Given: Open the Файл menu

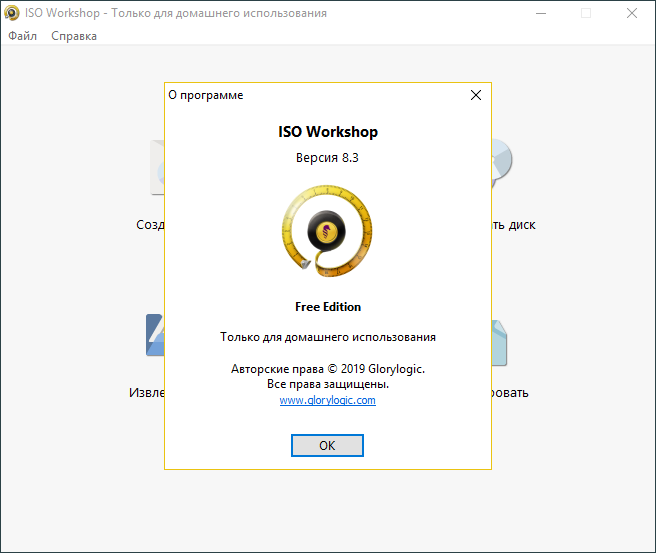Looking at the screenshot, I should (x=23, y=36).
